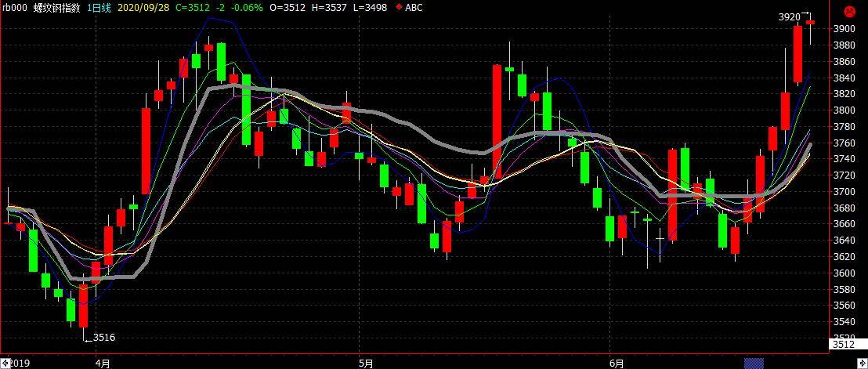
Task: Click the 3920 high price label
Action: (x=790, y=17)
